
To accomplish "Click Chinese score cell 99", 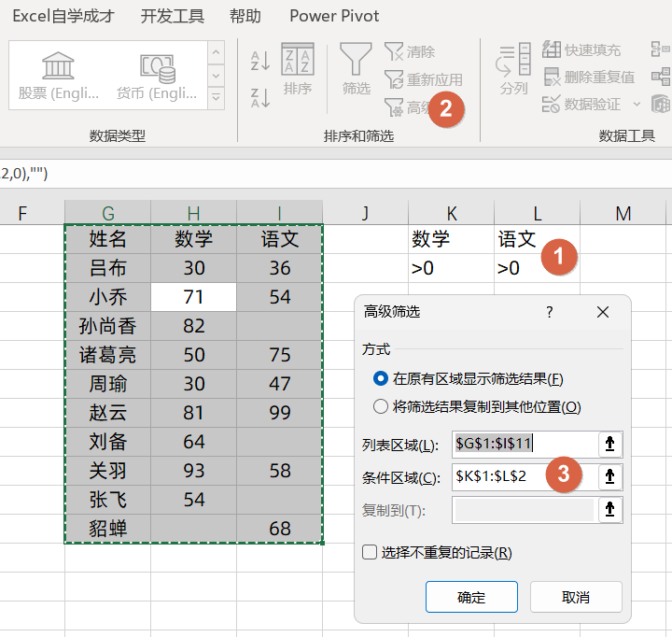I will click(x=279, y=413).
